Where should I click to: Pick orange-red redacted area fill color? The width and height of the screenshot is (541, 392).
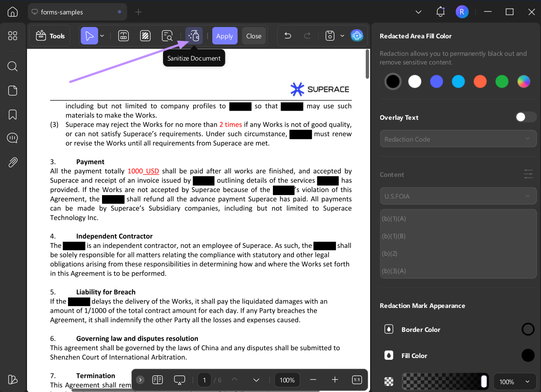[x=480, y=81]
